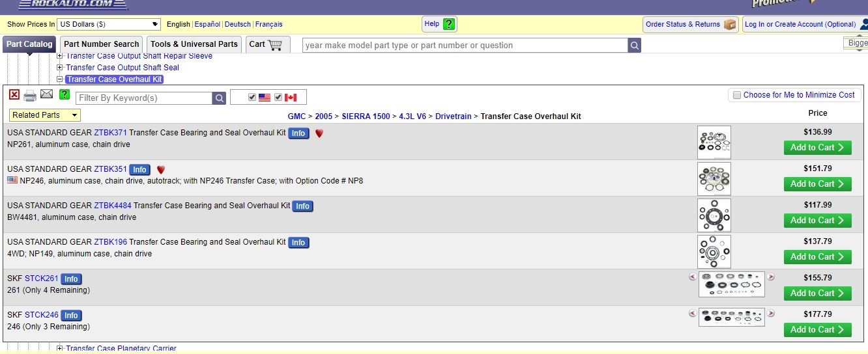Click the account person icon at top right
This screenshot has width=868, height=354.
(864, 25)
